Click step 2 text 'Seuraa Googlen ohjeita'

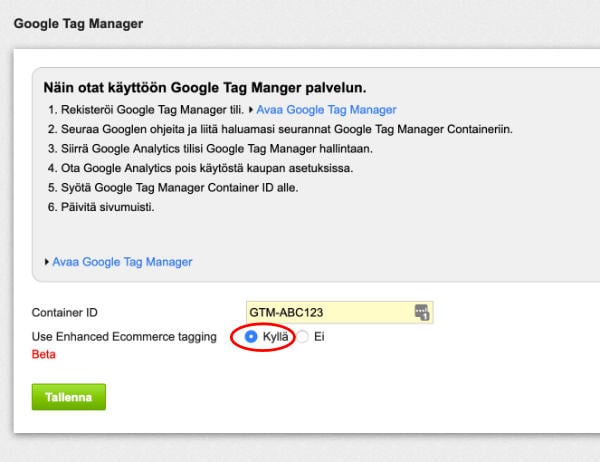tap(287, 129)
